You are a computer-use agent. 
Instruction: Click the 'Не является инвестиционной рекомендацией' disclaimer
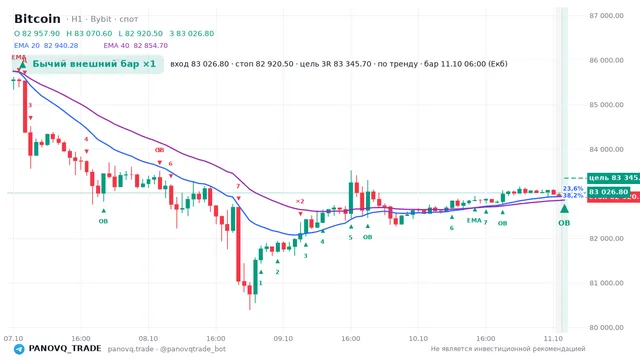[508, 349]
